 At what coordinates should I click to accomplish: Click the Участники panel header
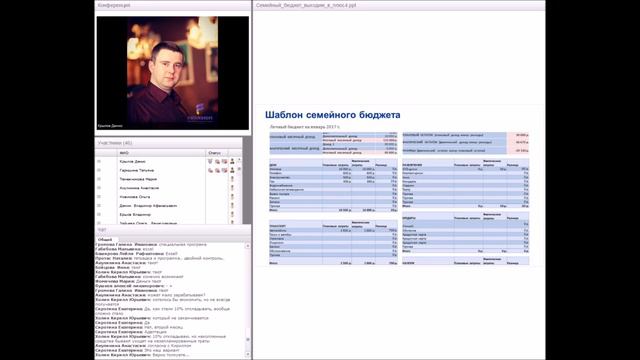(169, 143)
